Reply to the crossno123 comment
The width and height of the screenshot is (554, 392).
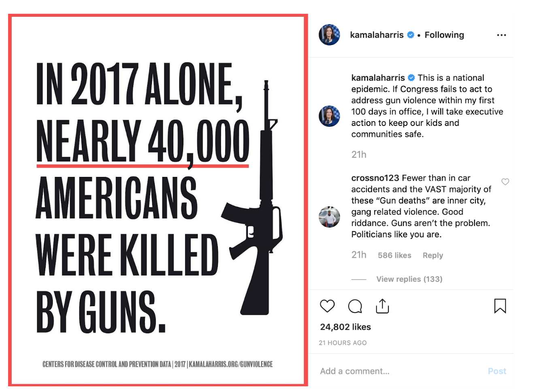pyautogui.click(x=433, y=255)
